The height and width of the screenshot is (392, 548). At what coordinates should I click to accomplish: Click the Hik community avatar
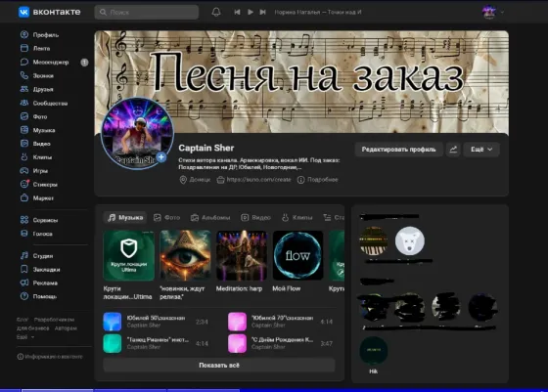click(374, 351)
